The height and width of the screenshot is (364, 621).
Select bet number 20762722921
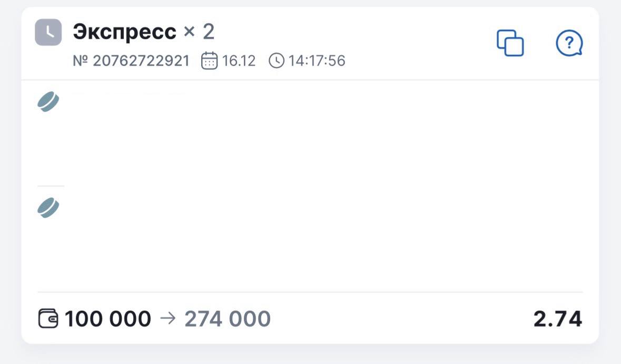pos(141,61)
